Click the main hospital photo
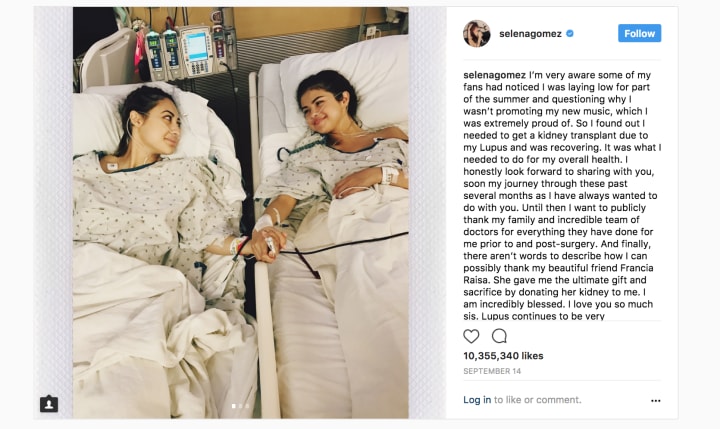This screenshot has height=429, width=720. 241,213
